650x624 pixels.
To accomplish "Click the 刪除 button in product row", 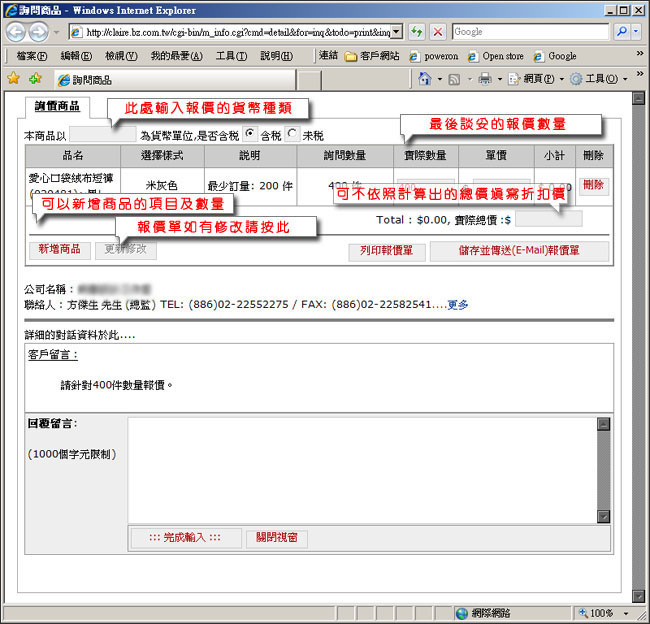I will pyautogui.click(x=594, y=185).
